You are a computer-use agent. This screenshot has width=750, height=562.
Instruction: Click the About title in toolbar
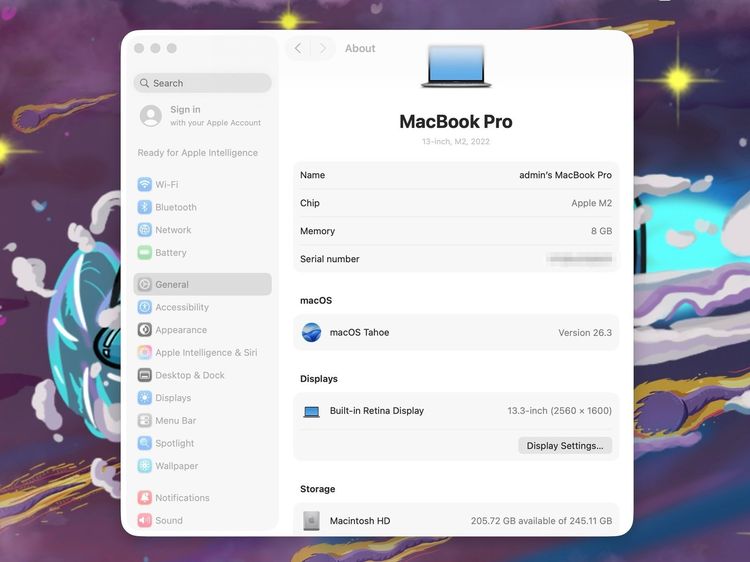[360, 48]
